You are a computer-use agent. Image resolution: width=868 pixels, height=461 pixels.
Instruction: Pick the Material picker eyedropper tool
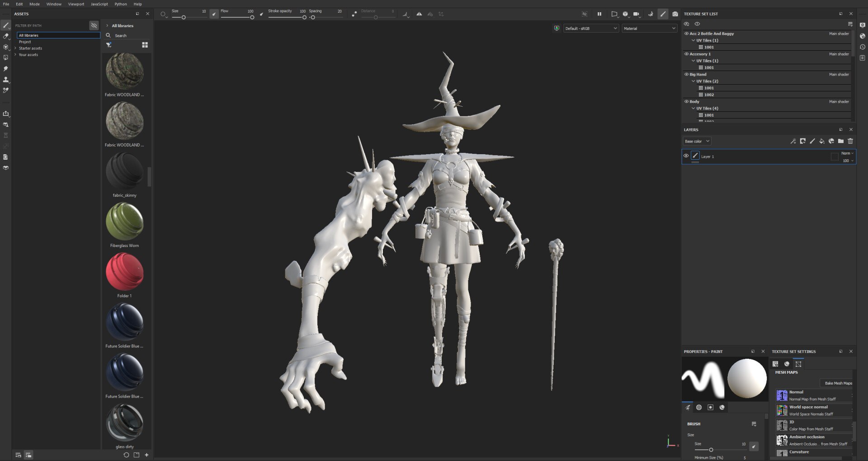click(6, 90)
